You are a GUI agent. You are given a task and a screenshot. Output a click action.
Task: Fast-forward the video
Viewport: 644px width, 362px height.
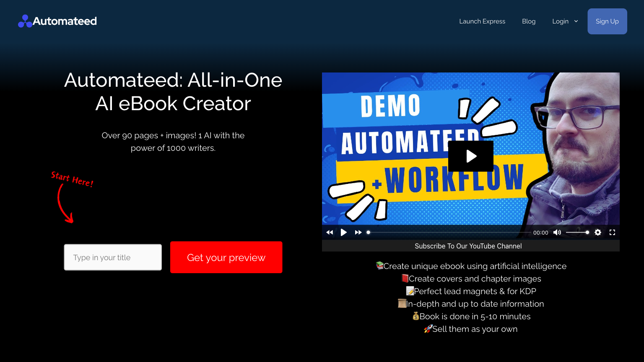358,232
